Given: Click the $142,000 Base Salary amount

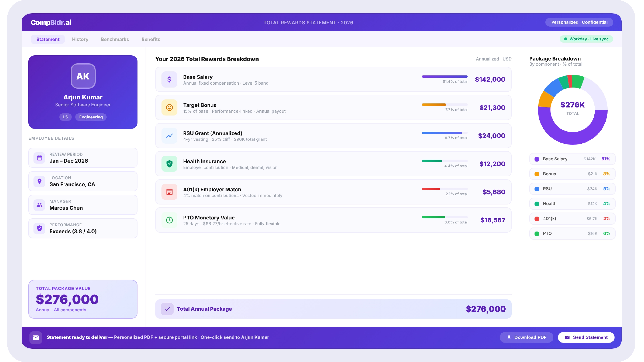Looking at the screenshot, I should click(x=490, y=79).
